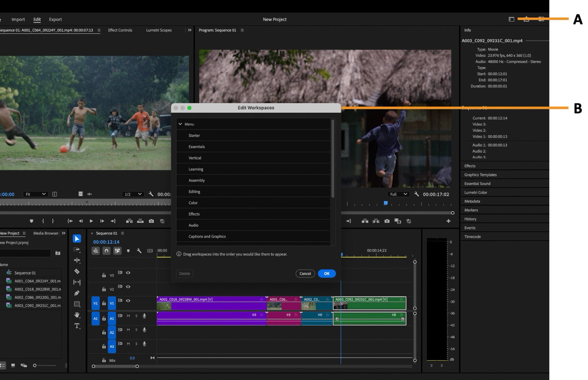The width and height of the screenshot is (588, 380).
Task: Click the Export Frame camera icon in Program monitor
Action: click(x=387, y=221)
